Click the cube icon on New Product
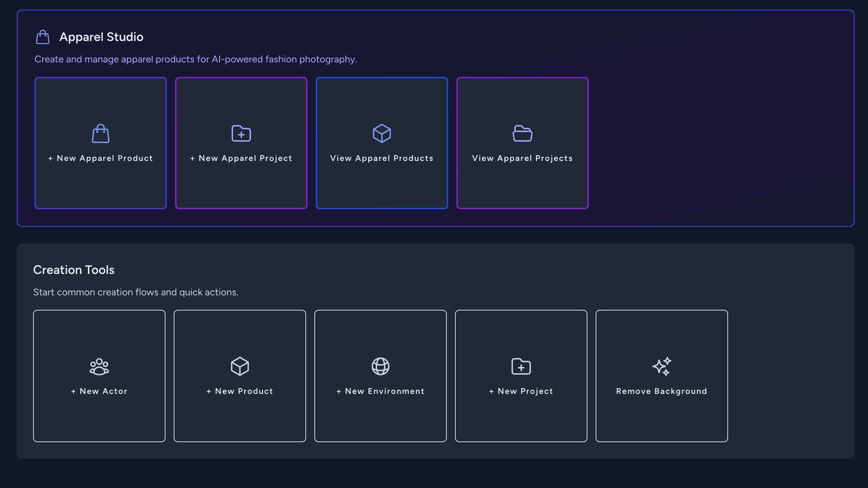The image size is (868, 488). [240, 366]
